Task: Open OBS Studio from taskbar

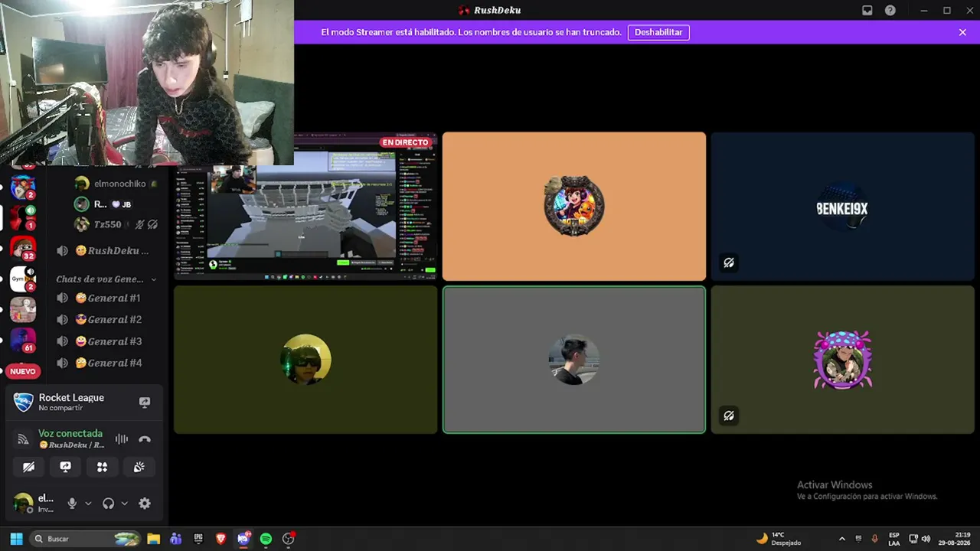Action: point(289,539)
